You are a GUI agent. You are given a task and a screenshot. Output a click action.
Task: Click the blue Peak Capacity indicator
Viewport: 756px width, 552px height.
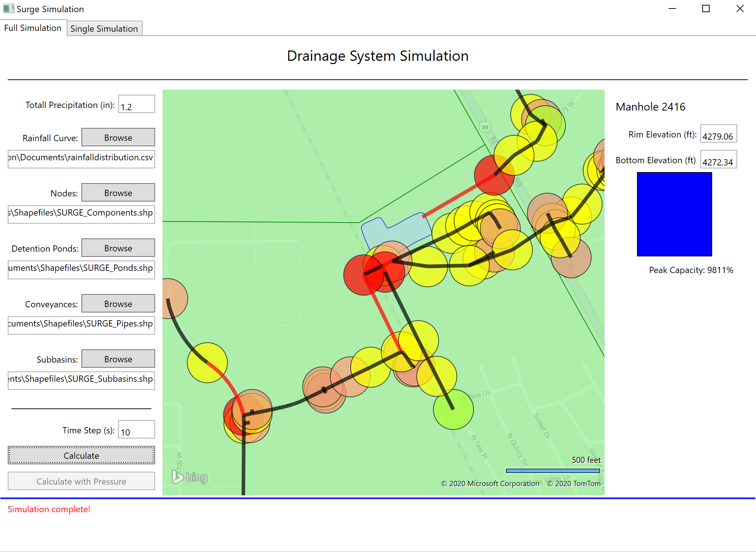[x=674, y=214]
